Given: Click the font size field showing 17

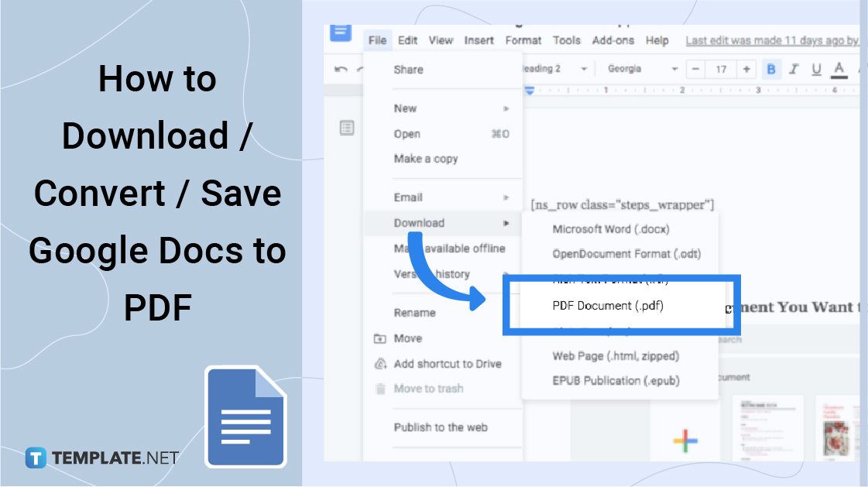Looking at the screenshot, I should coord(722,69).
